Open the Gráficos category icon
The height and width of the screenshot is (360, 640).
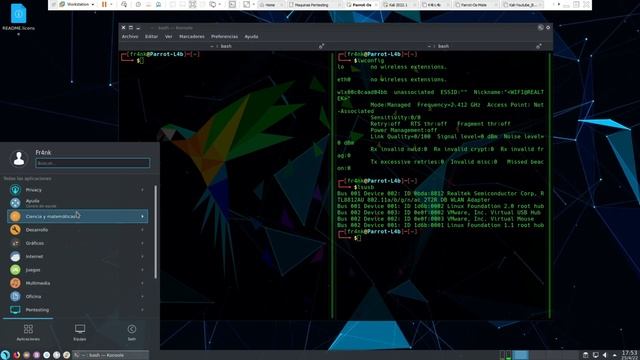click(x=15, y=243)
